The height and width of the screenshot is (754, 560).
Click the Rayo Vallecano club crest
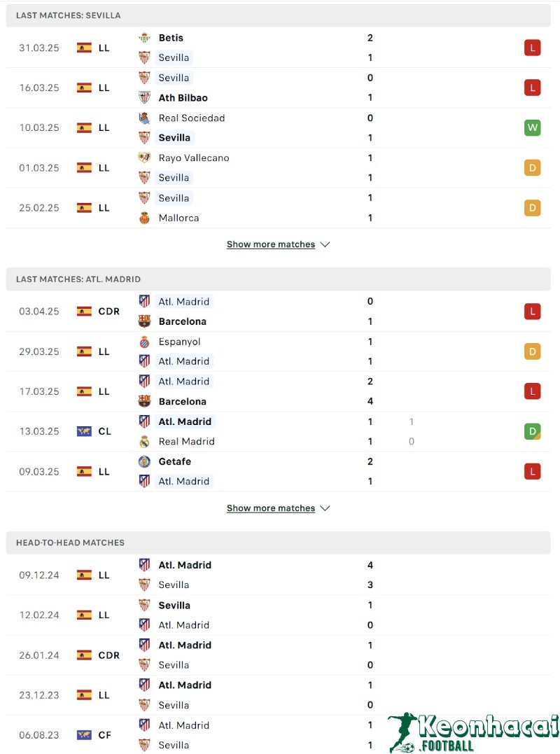(x=145, y=158)
